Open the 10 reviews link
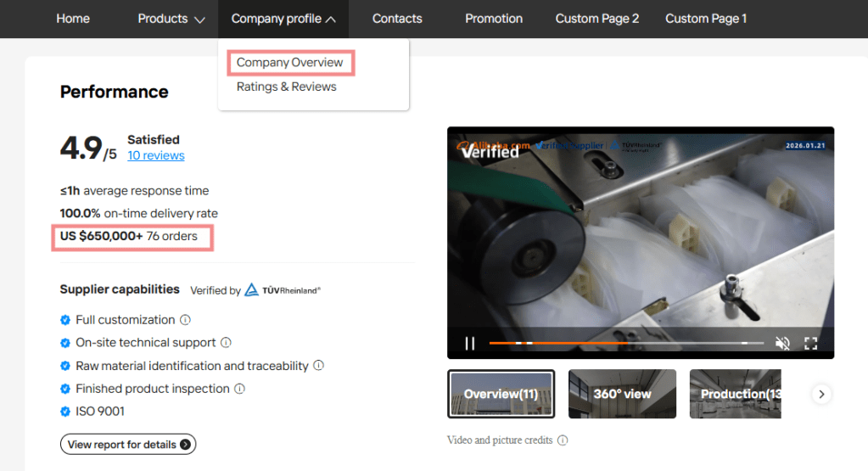The height and width of the screenshot is (471, 868). [x=156, y=155]
